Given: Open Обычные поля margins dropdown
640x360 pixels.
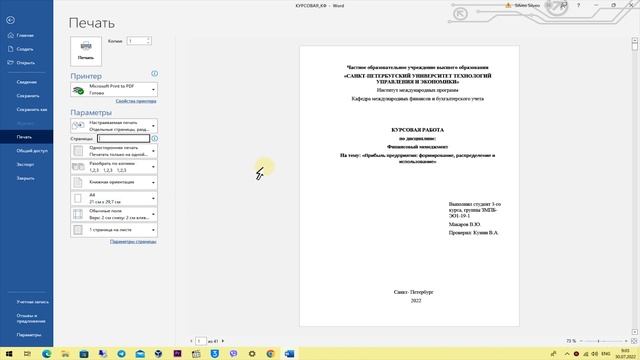Looking at the screenshot, I should pyautogui.click(x=114, y=214).
